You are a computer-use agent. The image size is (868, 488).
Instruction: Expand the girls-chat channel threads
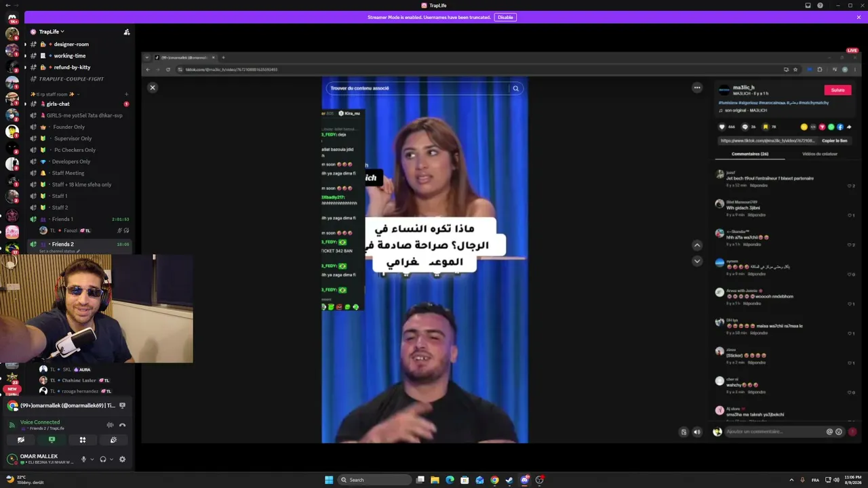tap(25, 104)
